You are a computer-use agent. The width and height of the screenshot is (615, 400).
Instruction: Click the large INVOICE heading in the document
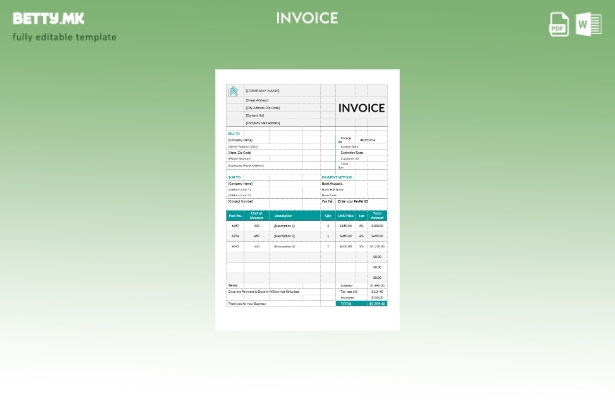click(x=361, y=108)
